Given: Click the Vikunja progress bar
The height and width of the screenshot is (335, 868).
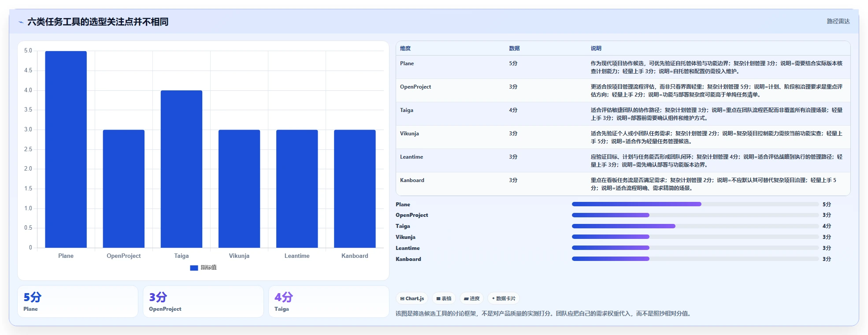Looking at the screenshot, I should (x=695, y=237).
